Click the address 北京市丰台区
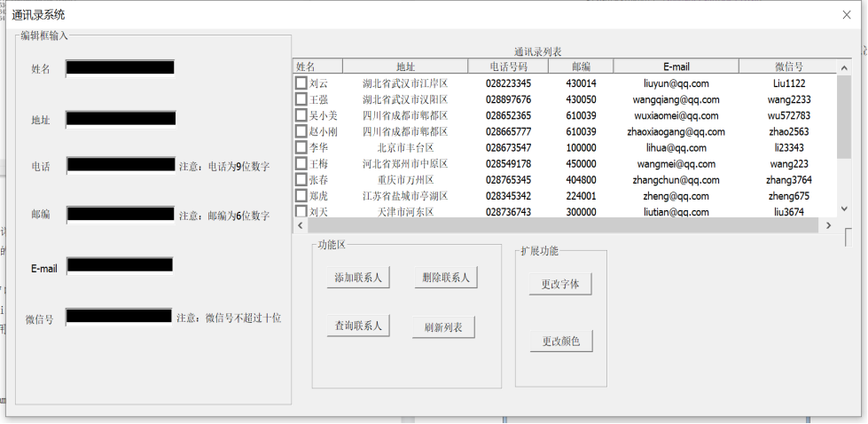 point(405,148)
